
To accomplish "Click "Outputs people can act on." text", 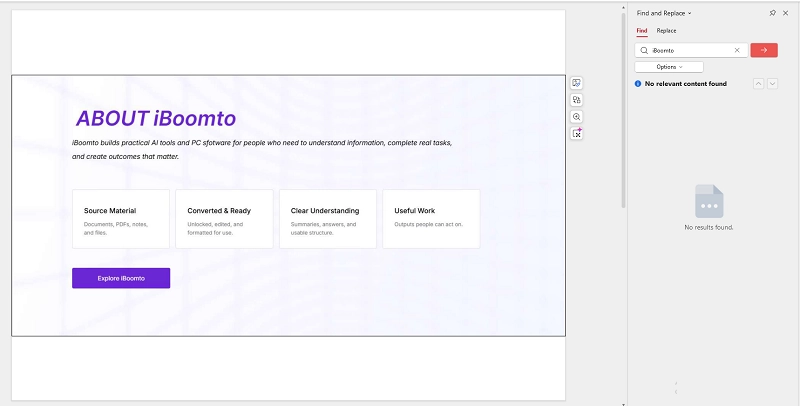I will [429, 224].
